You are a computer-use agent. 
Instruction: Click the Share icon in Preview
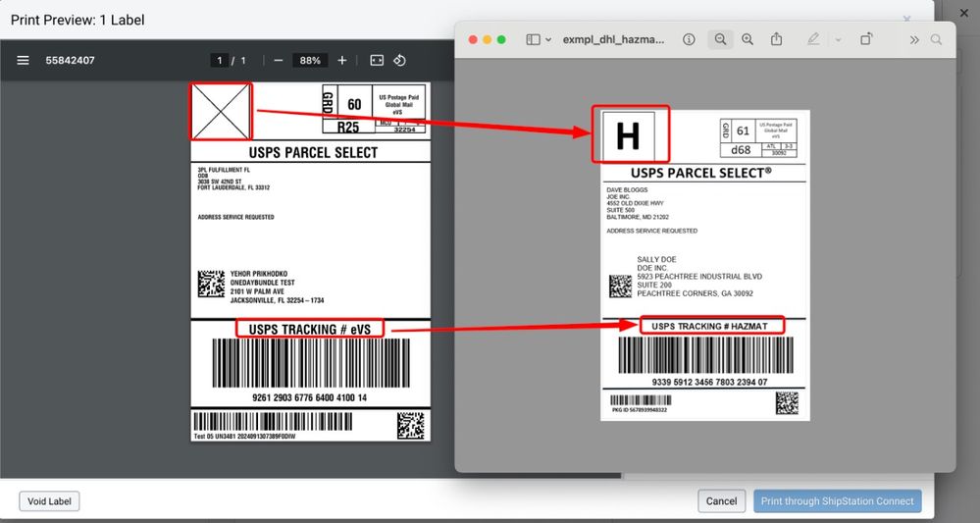coord(777,40)
